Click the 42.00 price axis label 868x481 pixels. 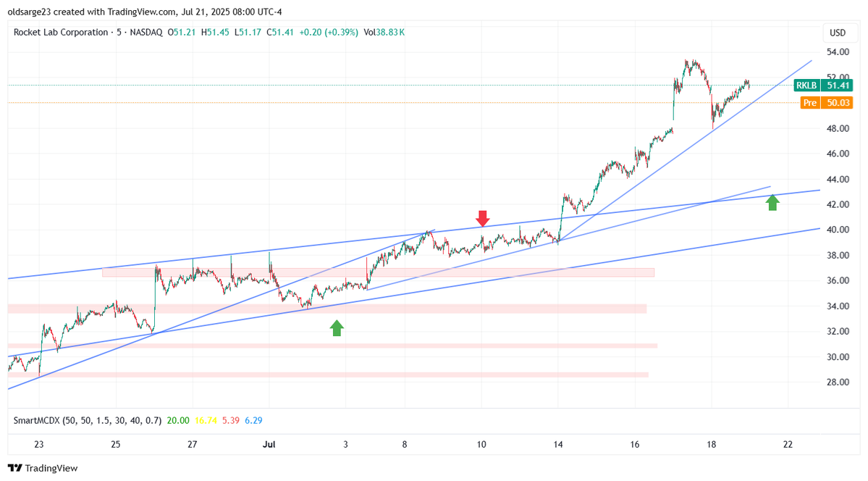coord(838,204)
